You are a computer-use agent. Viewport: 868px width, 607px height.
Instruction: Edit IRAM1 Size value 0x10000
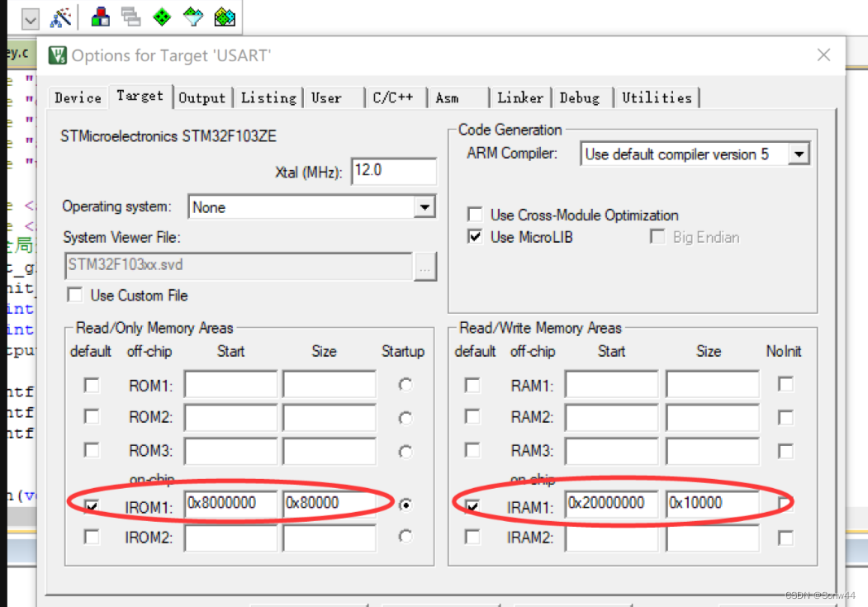[x=713, y=504]
